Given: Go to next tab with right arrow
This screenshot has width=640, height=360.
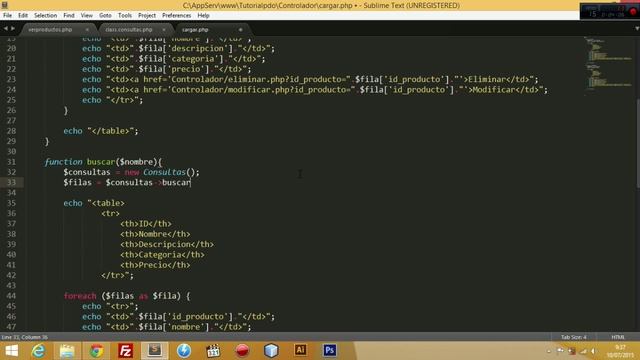Looking at the screenshot, I should (13, 29).
